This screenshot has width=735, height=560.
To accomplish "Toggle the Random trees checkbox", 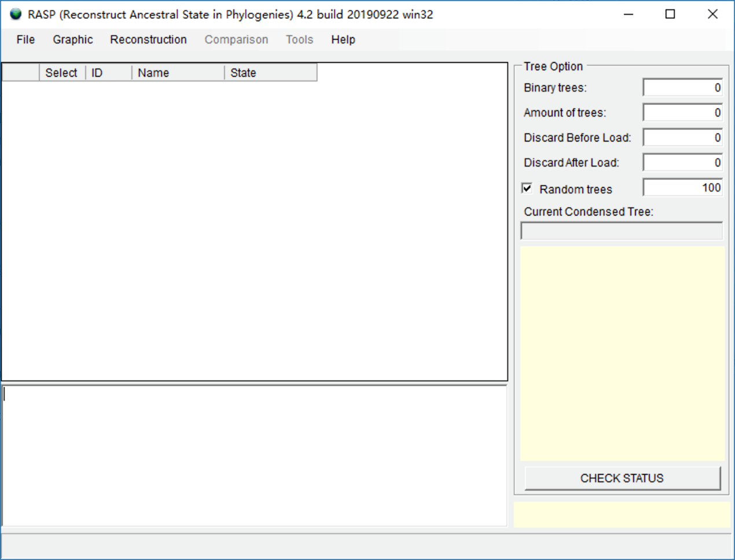I will coord(527,188).
